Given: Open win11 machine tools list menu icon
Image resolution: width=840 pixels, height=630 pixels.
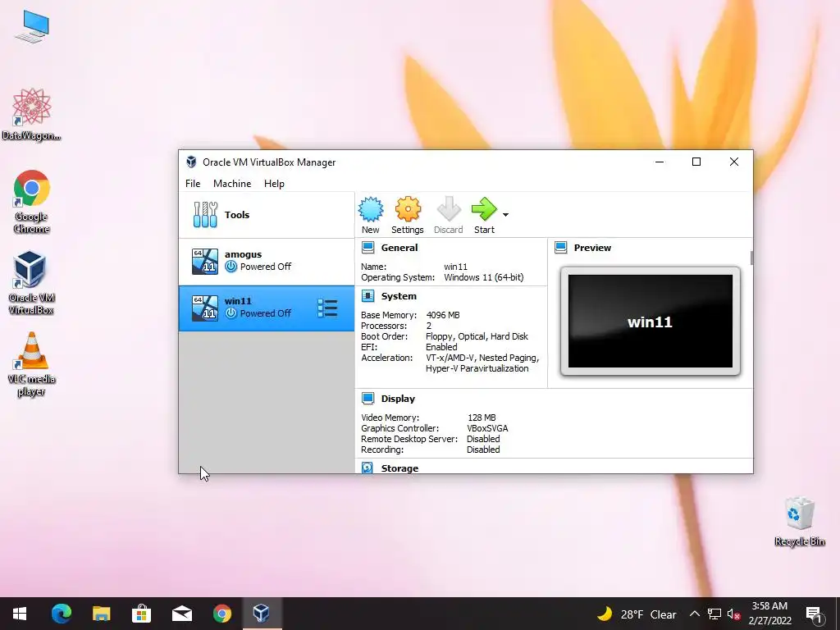Looking at the screenshot, I should pyautogui.click(x=327, y=308).
